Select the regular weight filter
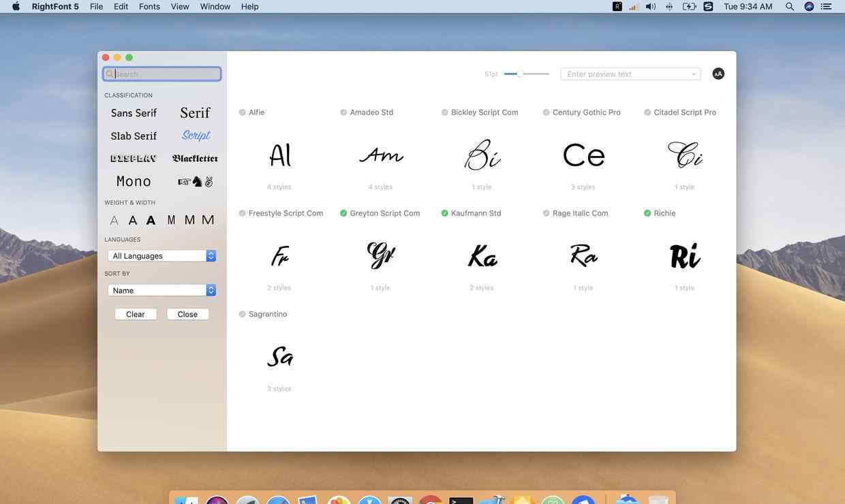 (133, 220)
